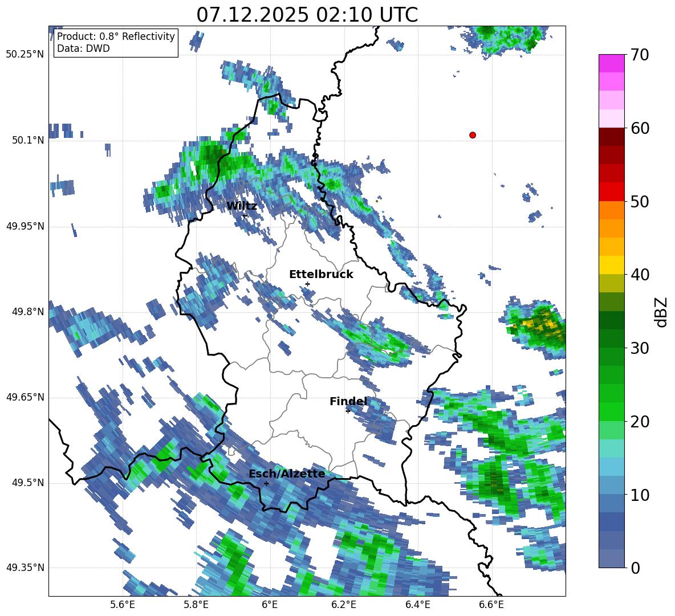Click the colorbar tick label 60

click(640, 128)
